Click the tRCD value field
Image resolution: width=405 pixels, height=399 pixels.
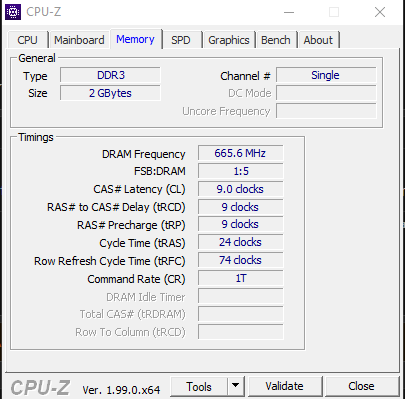[240, 207]
